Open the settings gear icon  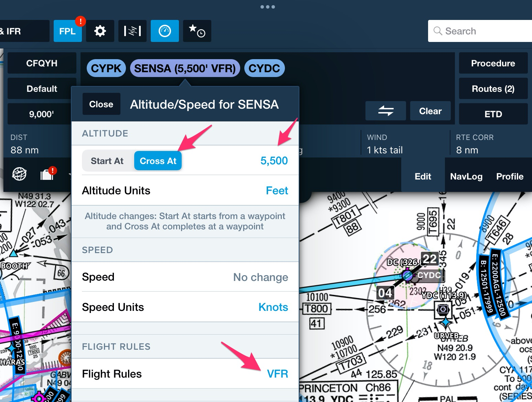100,31
